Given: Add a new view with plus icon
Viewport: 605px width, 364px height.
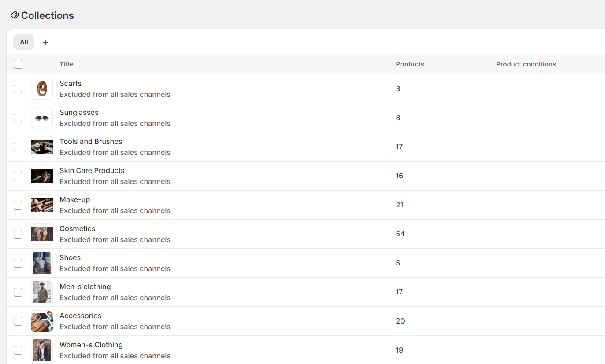Looking at the screenshot, I should (x=45, y=42).
